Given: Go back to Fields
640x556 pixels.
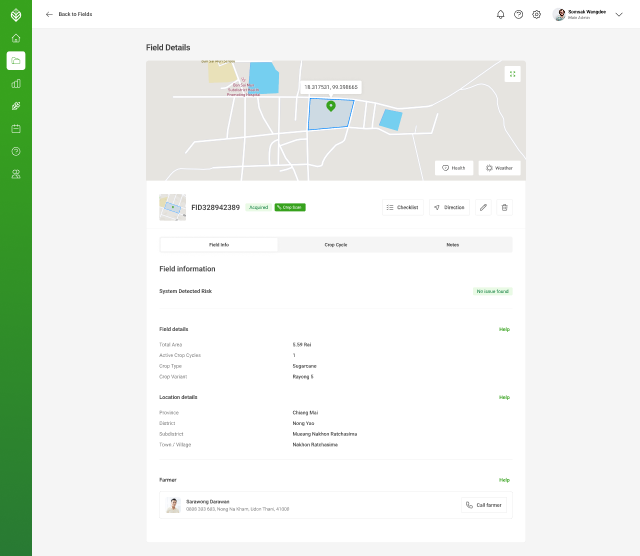Looking at the screenshot, I should tap(69, 14).
